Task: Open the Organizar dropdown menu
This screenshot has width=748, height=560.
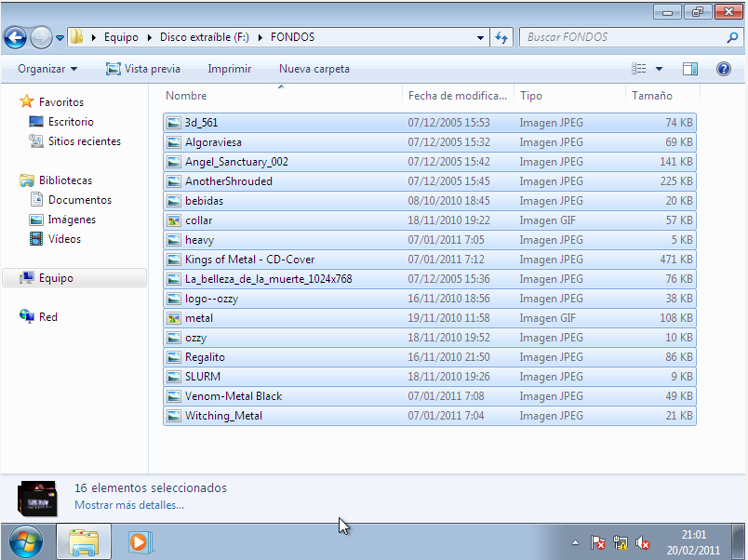Action: click(47, 69)
